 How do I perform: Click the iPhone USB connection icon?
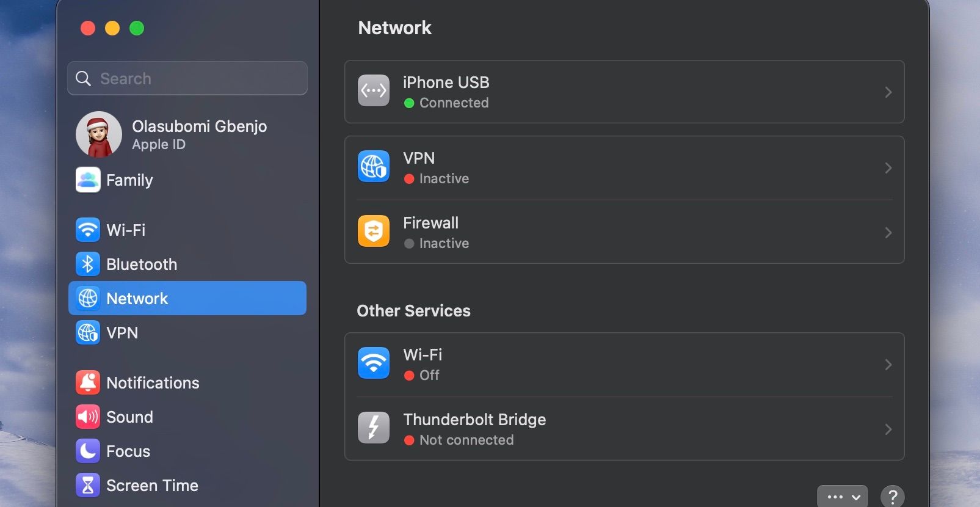(x=374, y=91)
